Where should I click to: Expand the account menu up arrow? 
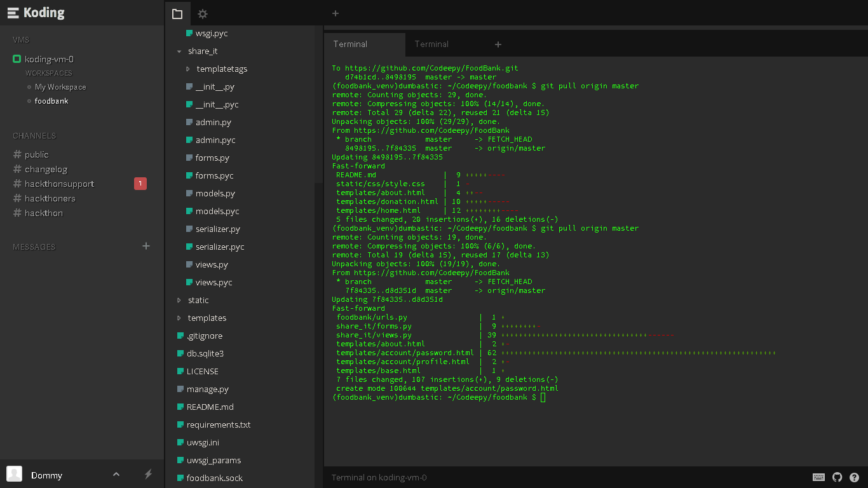click(116, 474)
